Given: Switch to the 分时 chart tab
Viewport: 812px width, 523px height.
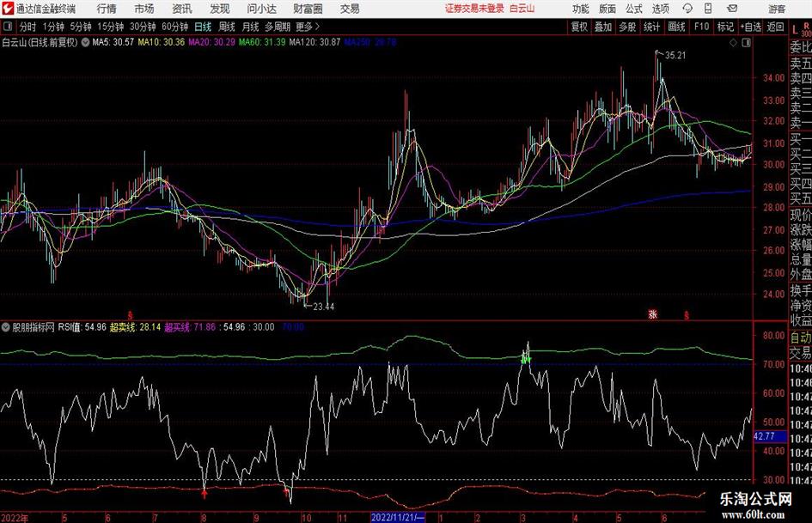Looking at the screenshot, I should (27, 27).
